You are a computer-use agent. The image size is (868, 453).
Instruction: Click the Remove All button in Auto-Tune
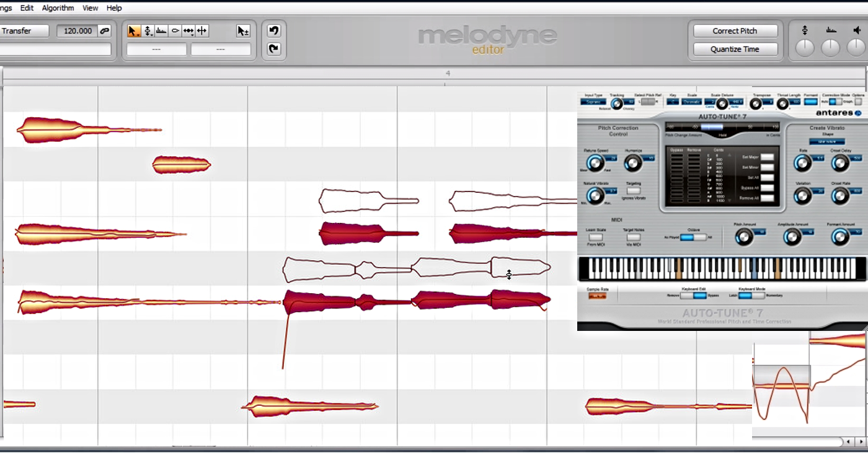[x=767, y=198]
